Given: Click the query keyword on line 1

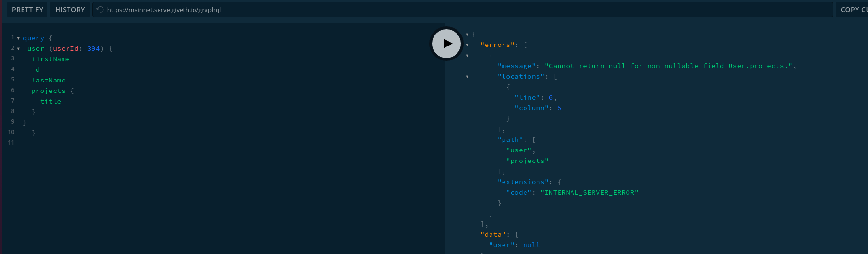Looking at the screenshot, I should [x=34, y=38].
